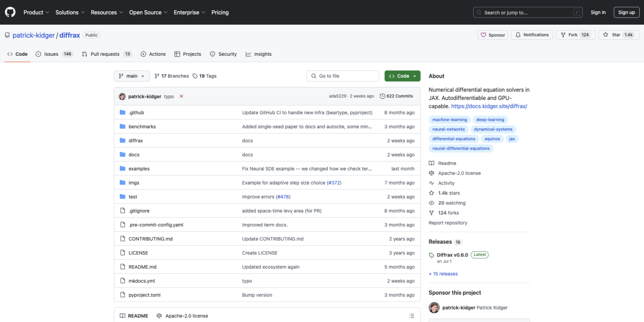Expand the main branch dropdown

(x=131, y=76)
